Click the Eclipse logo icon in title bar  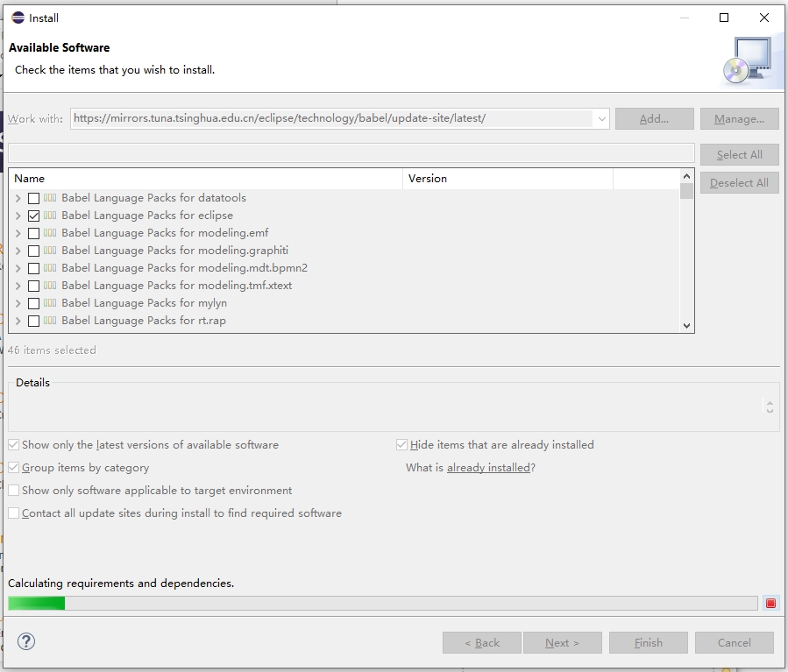pyautogui.click(x=18, y=18)
